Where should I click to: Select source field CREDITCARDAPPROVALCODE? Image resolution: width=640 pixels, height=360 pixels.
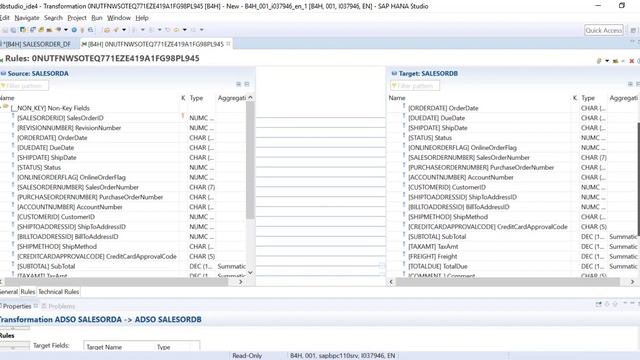click(97, 256)
